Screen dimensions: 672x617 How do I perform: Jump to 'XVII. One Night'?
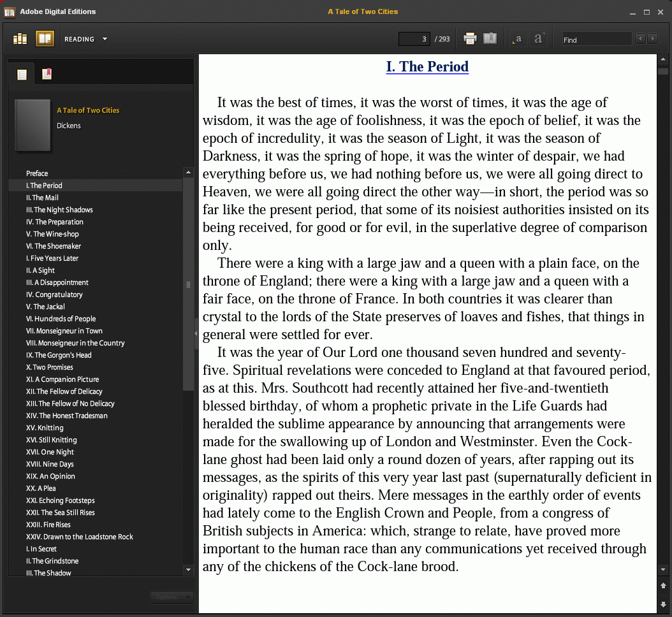50,452
